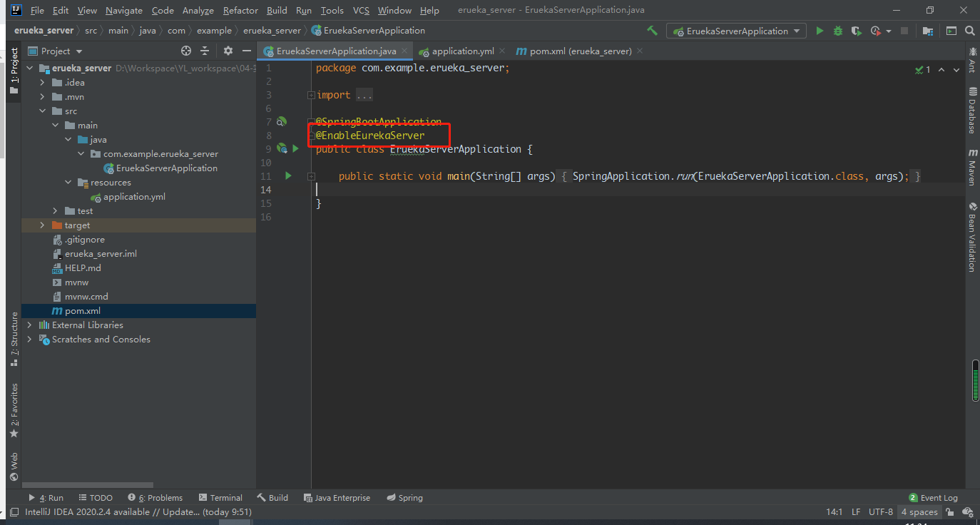
Task: Jump to previous highlighted problem up arrow
Action: [x=941, y=70]
